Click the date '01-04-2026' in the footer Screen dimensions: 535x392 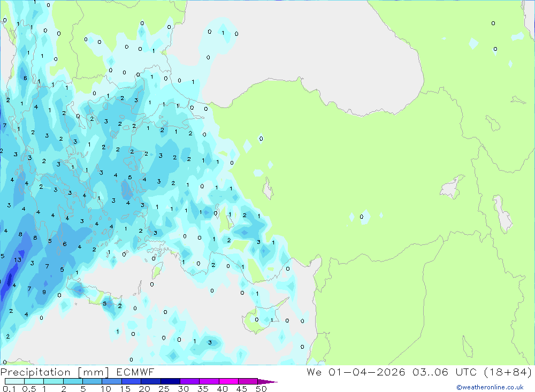tap(367, 372)
